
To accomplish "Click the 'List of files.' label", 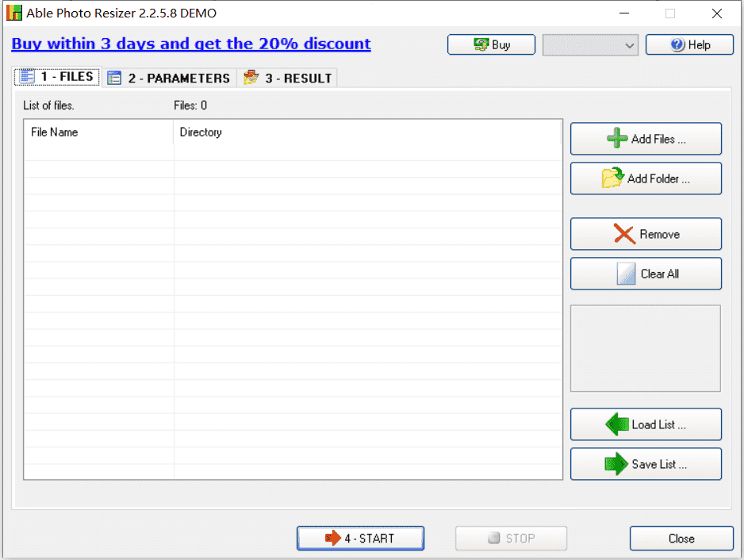I will (x=49, y=105).
